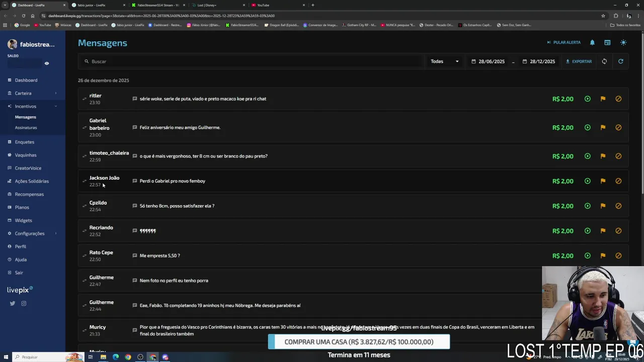Open Perfil in the sidebar
Viewport: 644px width, 362px height.
pyautogui.click(x=20, y=246)
